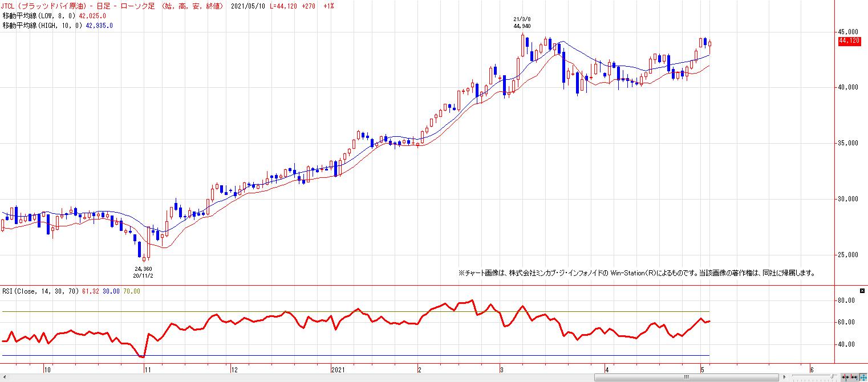Select the red 44,120 current price tag
The width and height of the screenshot is (868, 382).
click(x=849, y=41)
